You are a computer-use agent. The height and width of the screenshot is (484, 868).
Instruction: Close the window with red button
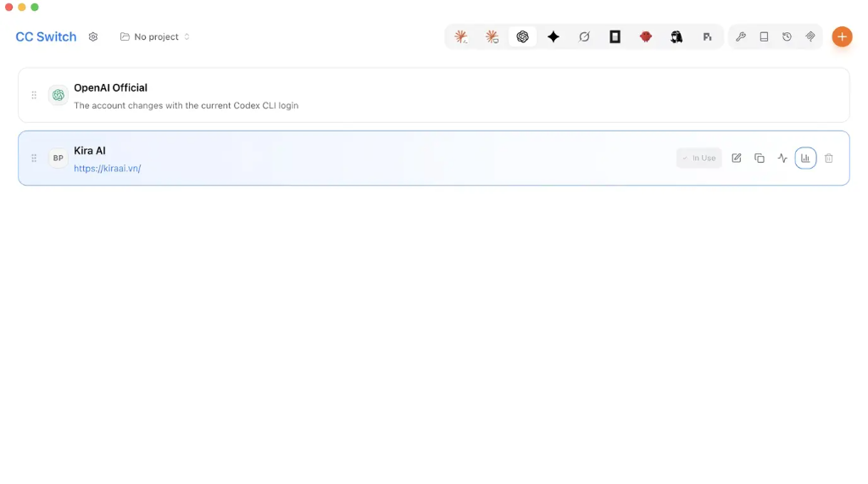click(x=8, y=7)
